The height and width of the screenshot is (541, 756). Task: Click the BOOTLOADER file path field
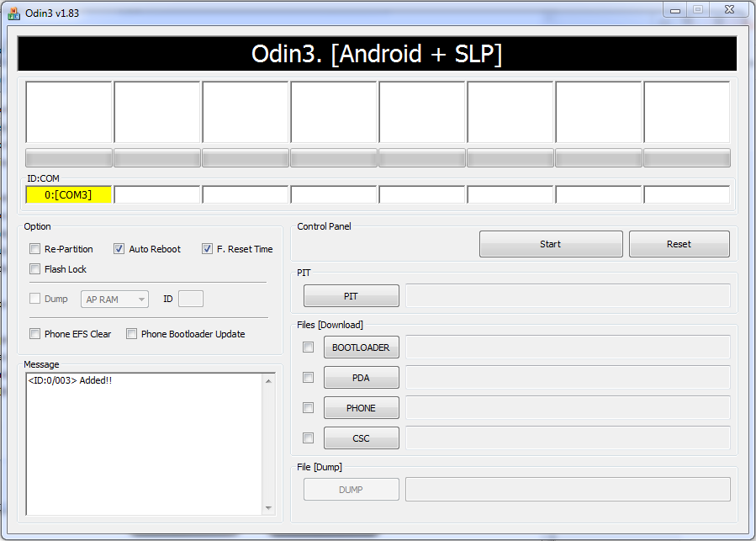click(x=568, y=347)
